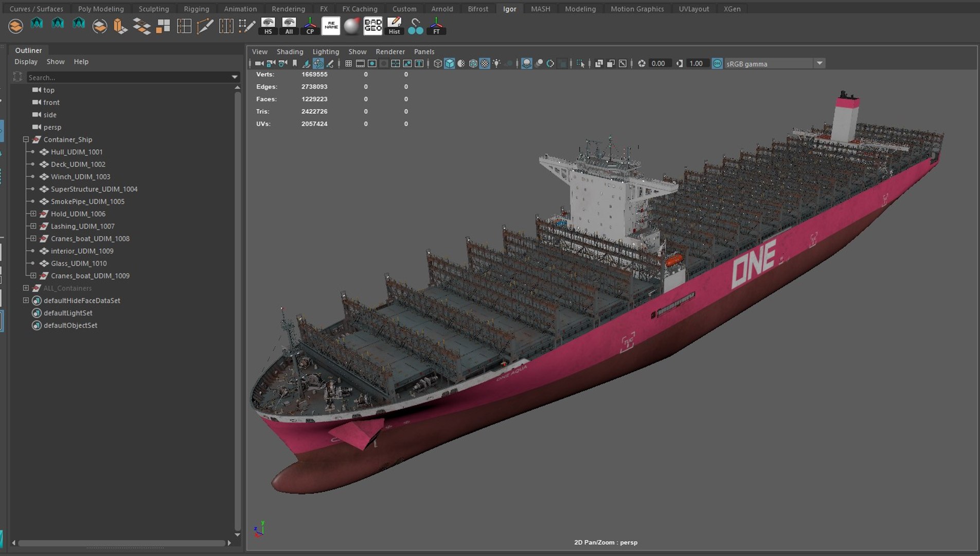This screenshot has height=556, width=980.
Task: Toggle wireframe display in panel toolbar
Action: (x=438, y=63)
